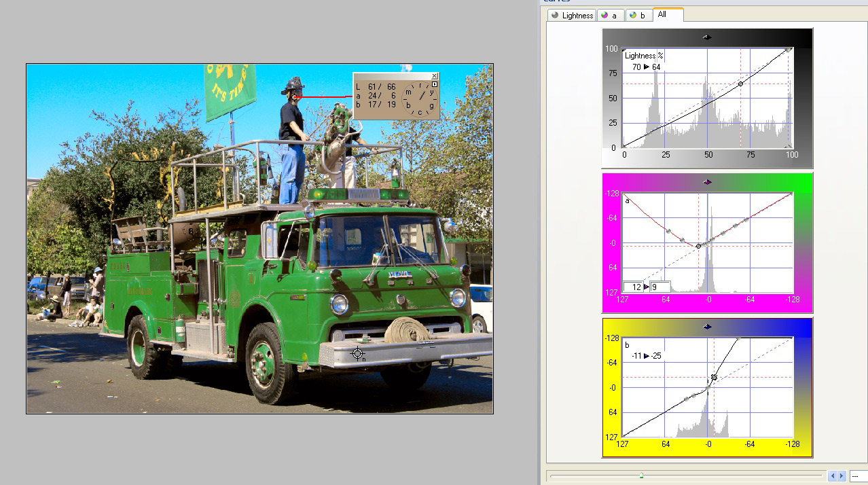Image resolution: width=868 pixels, height=485 pixels.
Task: Click the color wheel dial in readout
Action: point(418,99)
